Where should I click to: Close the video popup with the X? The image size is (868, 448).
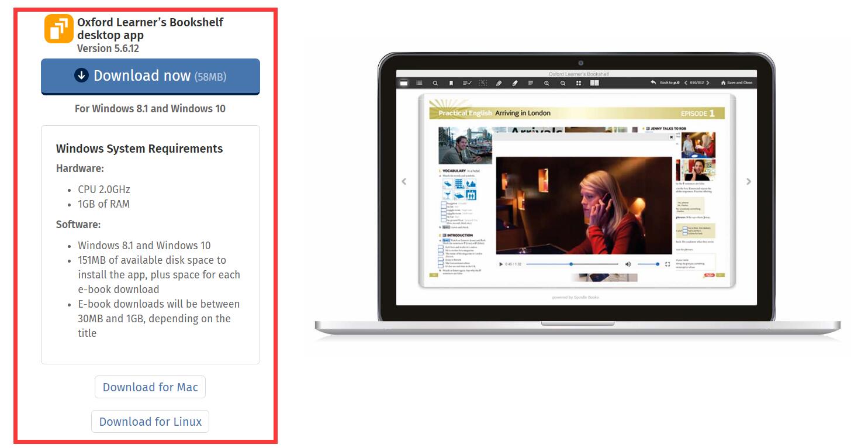click(x=671, y=137)
